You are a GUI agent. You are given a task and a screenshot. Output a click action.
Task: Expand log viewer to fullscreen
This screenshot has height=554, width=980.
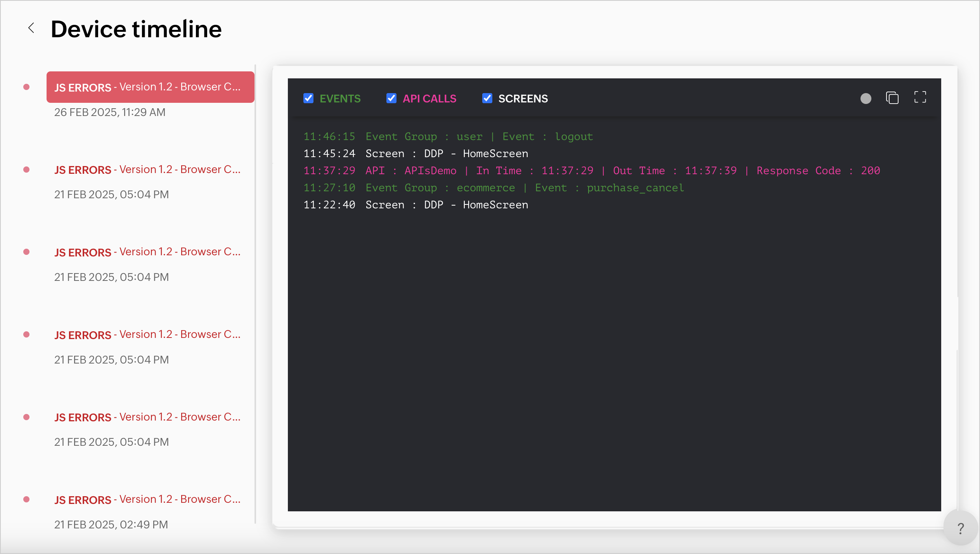tap(920, 97)
